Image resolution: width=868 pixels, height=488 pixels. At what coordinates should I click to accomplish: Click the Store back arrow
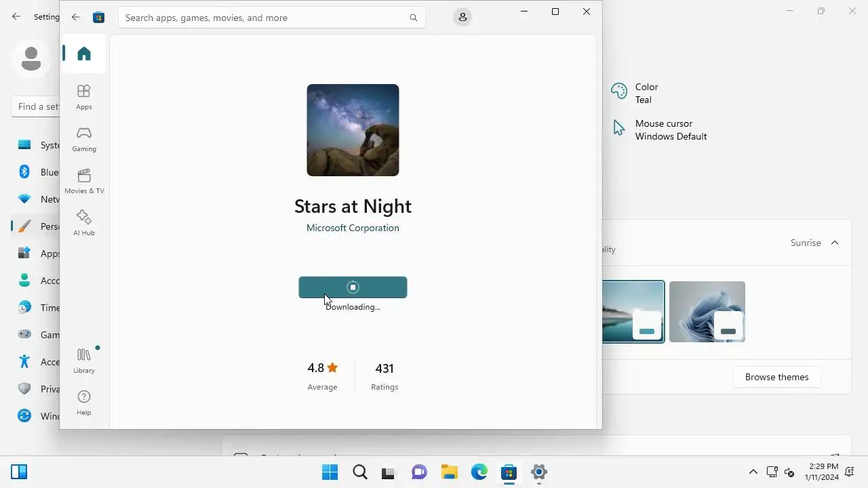pyautogui.click(x=76, y=18)
